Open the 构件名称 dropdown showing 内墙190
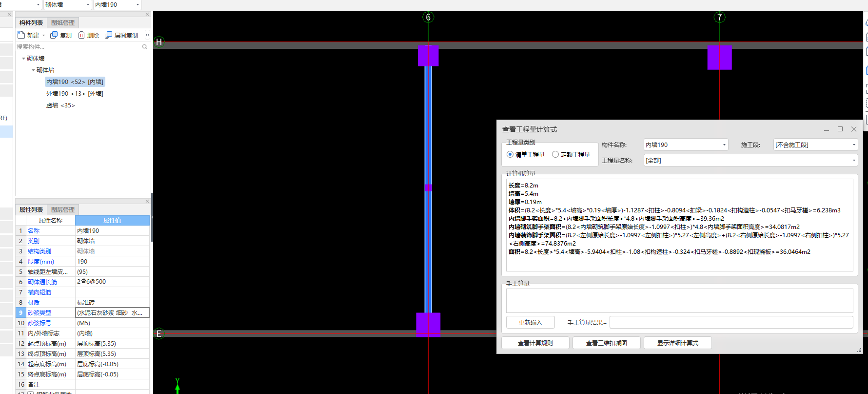868x394 pixels. point(686,145)
